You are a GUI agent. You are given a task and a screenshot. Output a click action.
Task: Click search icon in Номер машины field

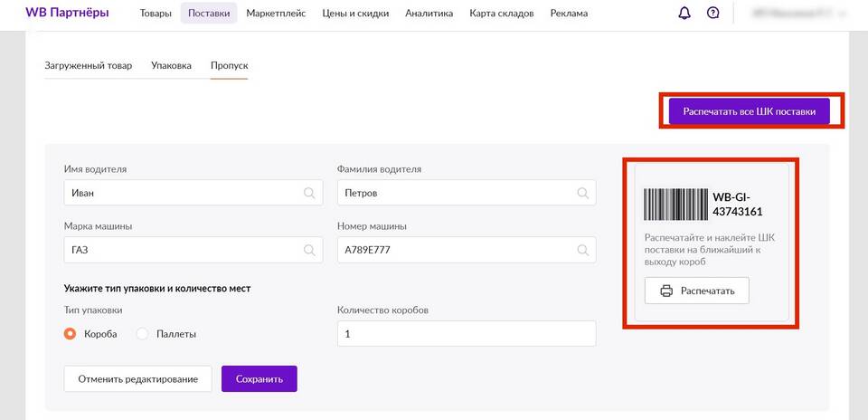[x=582, y=251]
